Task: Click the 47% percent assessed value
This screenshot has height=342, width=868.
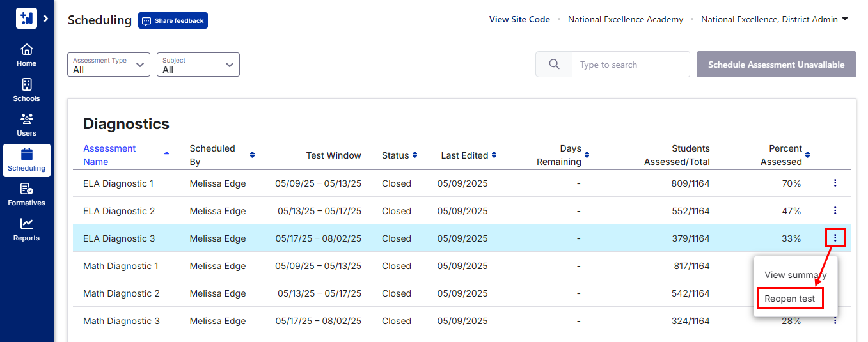Action: click(791, 211)
